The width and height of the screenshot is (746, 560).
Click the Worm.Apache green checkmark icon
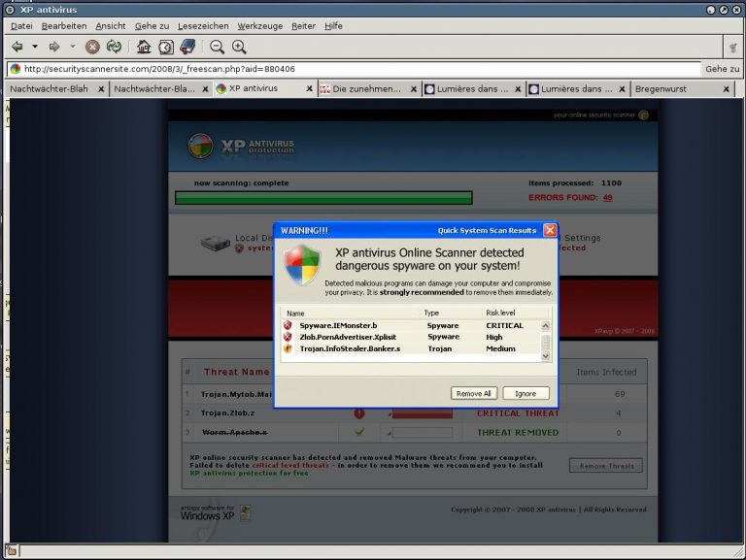(359, 432)
